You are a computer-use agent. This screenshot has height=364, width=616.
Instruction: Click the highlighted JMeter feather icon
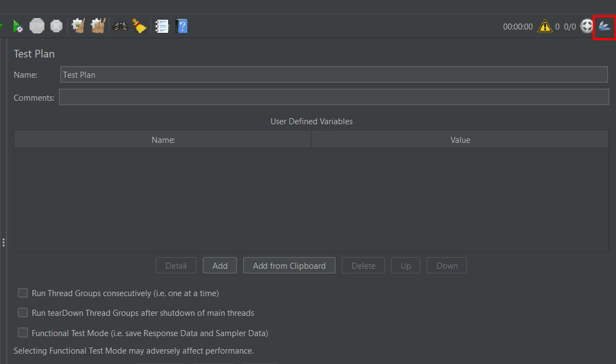pos(604,26)
